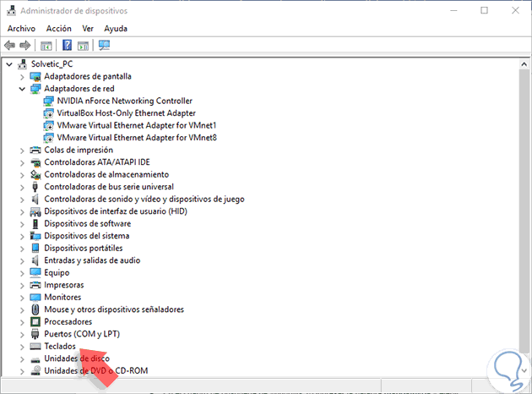532x394 pixels.
Task: Click the Dispositivos de software icon
Action: point(35,224)
